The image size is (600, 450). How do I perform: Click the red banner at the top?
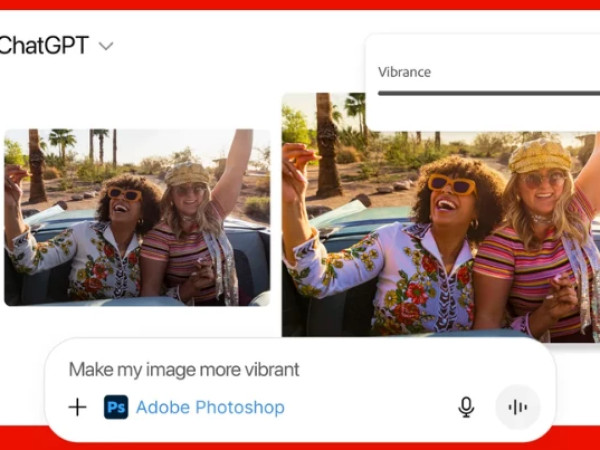click(x=300, y=5)
